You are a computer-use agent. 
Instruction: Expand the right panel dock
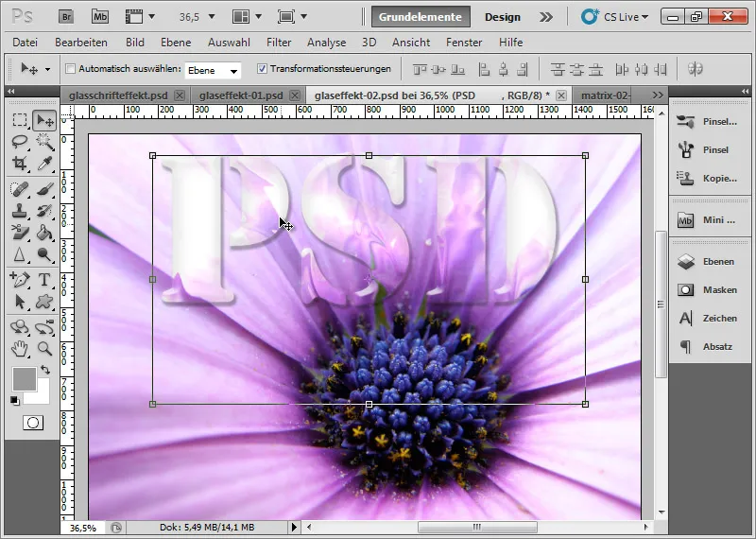[x=746, y=91]
